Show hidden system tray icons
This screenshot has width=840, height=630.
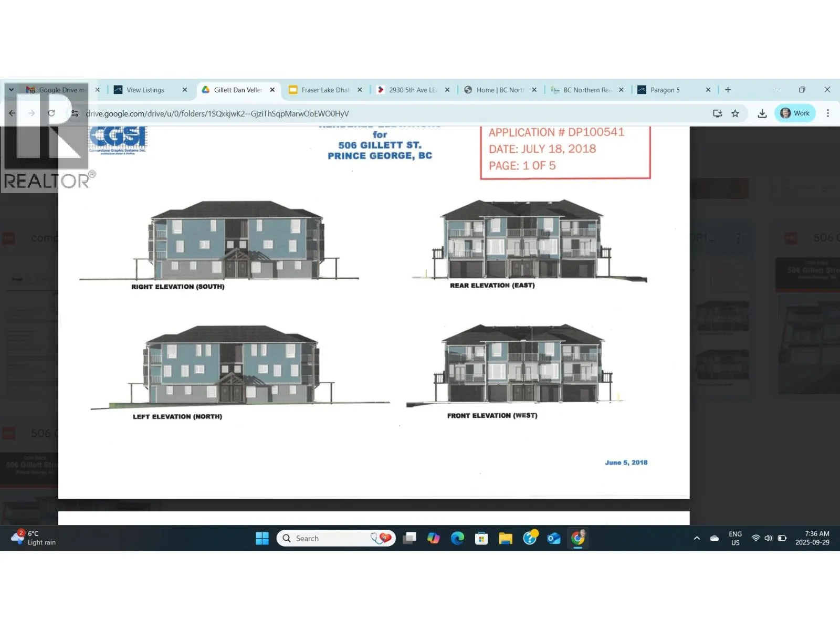point(697,538)
